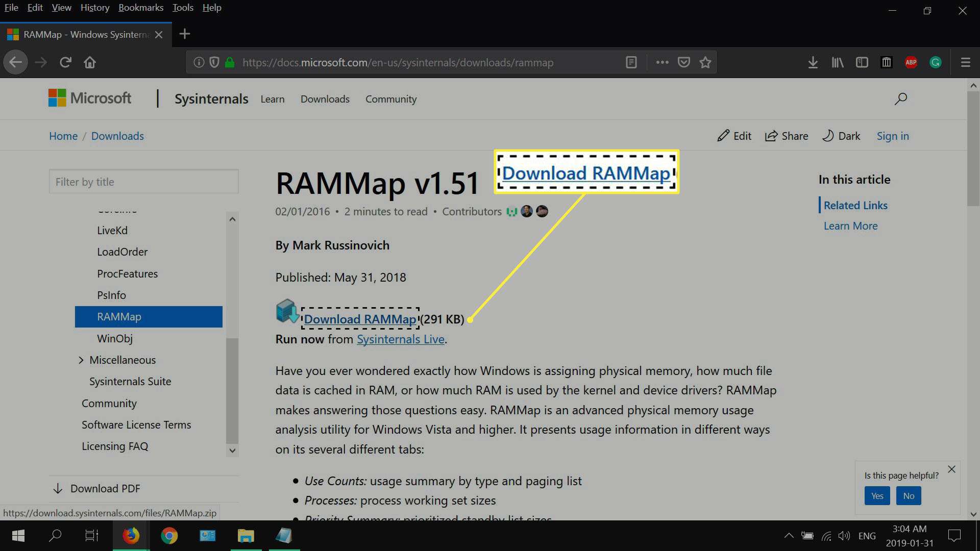980x551 pixels.
Task: Open the Firefox hamburger menu
Action: coord(965,62)
